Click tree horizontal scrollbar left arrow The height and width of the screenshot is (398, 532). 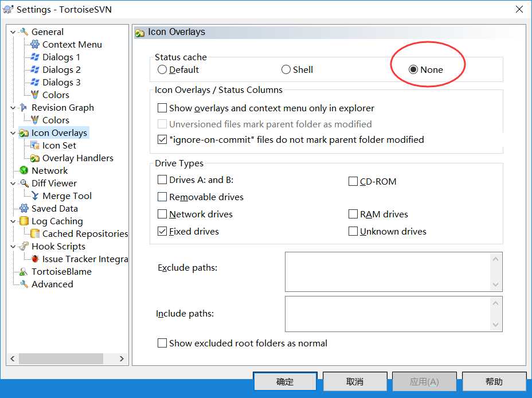(13, 358)
